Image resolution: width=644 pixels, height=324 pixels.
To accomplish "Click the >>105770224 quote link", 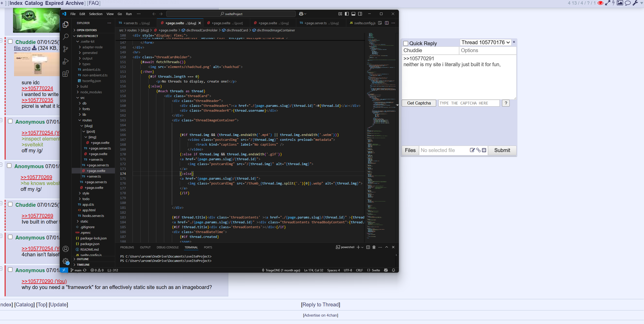I will pos(37,88).
